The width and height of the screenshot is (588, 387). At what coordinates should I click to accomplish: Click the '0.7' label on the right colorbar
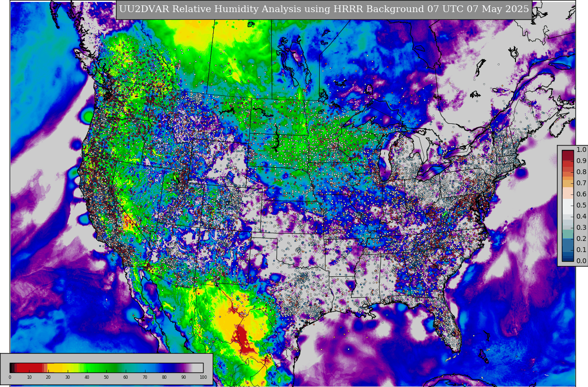point(581,183)
